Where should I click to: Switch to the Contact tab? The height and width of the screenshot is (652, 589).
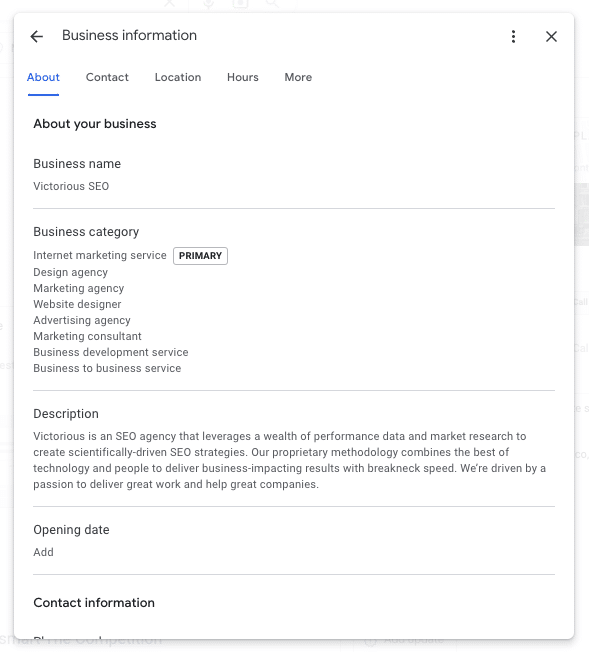107,77
